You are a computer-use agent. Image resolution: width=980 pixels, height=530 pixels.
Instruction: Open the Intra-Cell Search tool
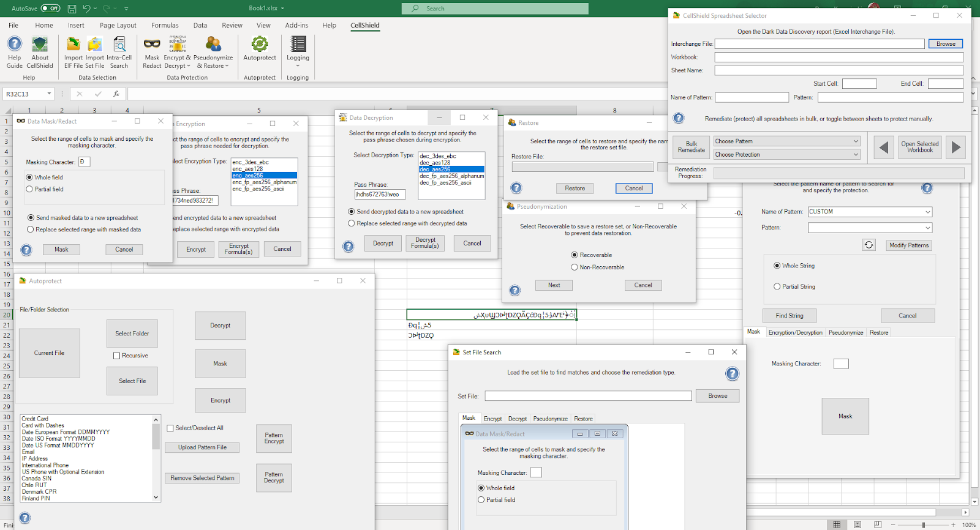(x=119, y=52)
